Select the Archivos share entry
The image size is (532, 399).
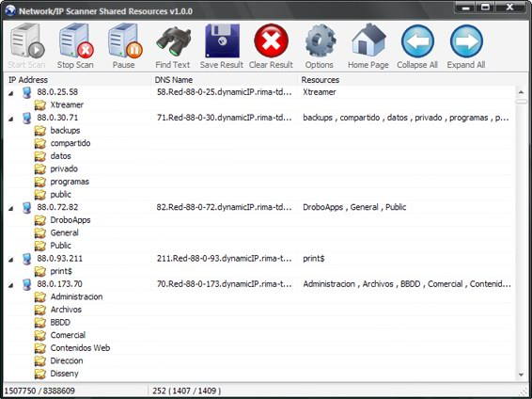[x=66, y=310]
